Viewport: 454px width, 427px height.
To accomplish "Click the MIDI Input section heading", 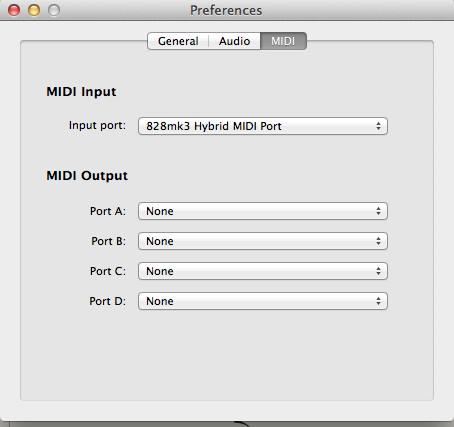I will pyautogui.click(x=81, y=92).
